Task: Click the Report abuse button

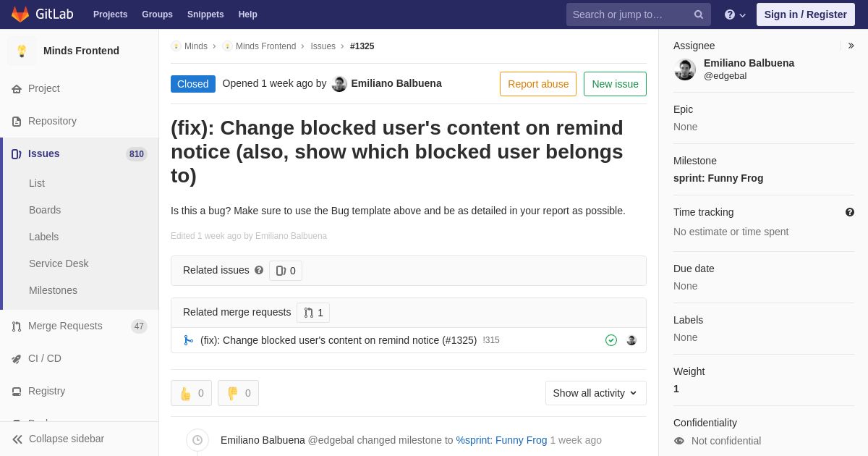Action: [538, 84]
